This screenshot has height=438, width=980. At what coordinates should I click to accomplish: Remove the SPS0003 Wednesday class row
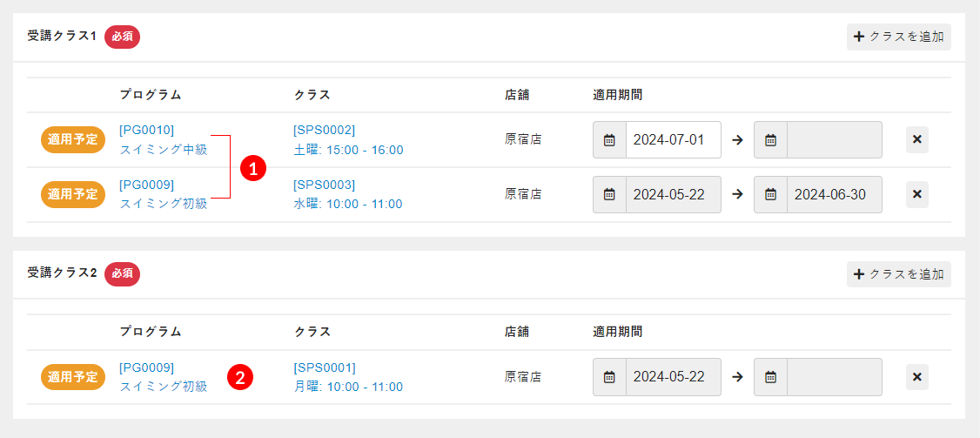(x=916, y=194)
